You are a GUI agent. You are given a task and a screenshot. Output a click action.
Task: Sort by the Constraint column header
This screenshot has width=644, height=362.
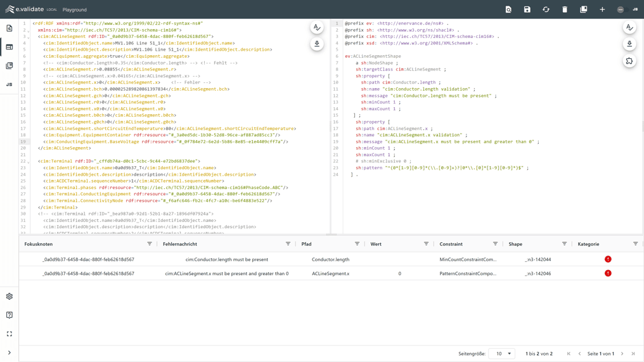451,244
